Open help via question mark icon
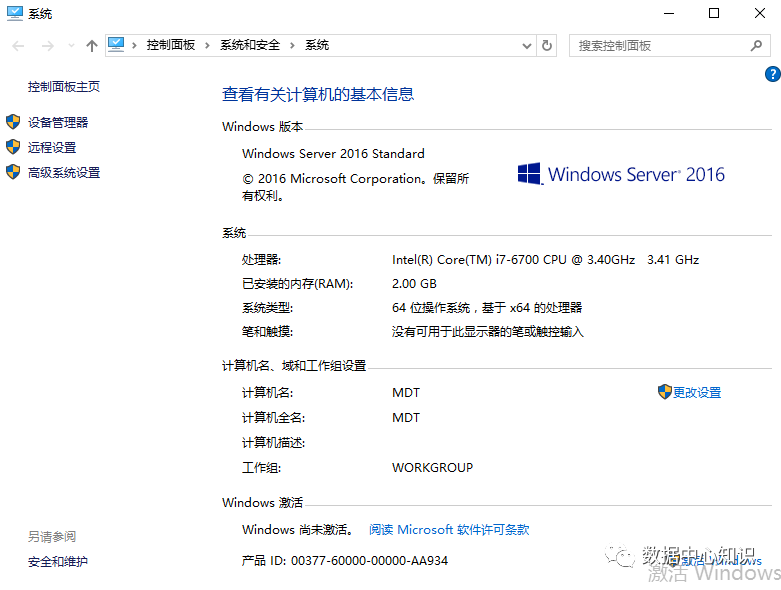This screenshot has width=781, height=590. [773, 74]
